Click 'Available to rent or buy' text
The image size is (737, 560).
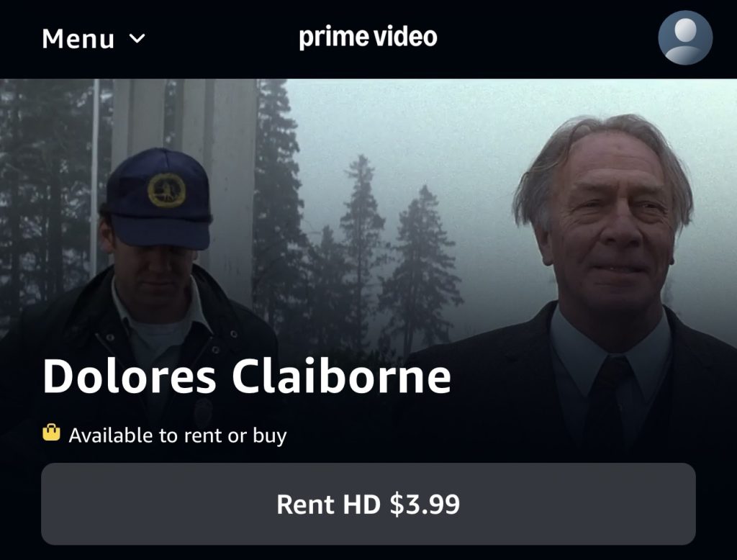tap(178, 435)
